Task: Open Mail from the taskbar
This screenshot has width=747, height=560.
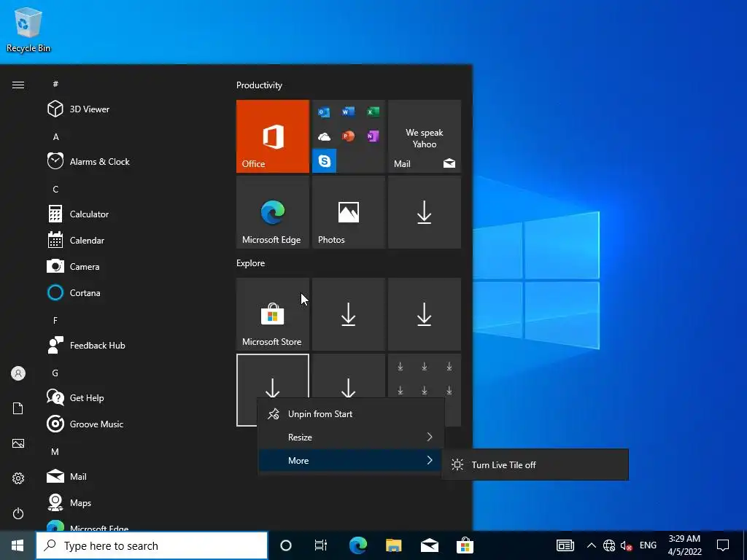Action: (x=429, y=545)
